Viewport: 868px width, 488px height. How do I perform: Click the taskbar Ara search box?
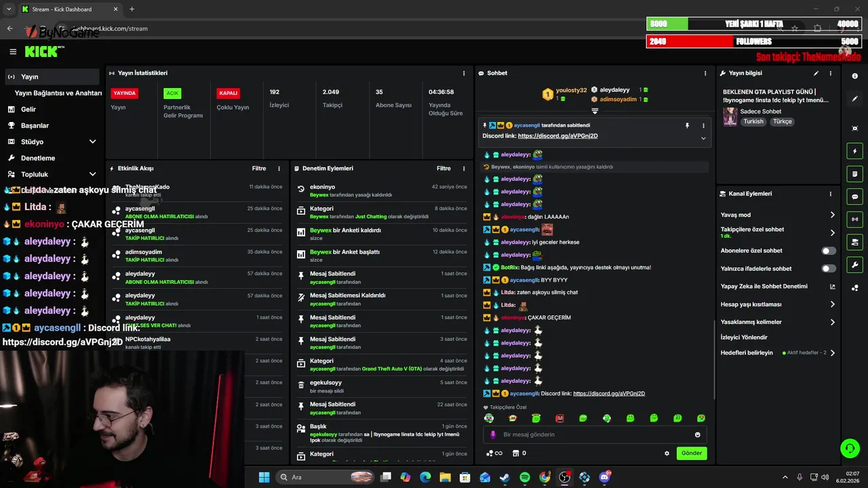click(326, 477)
